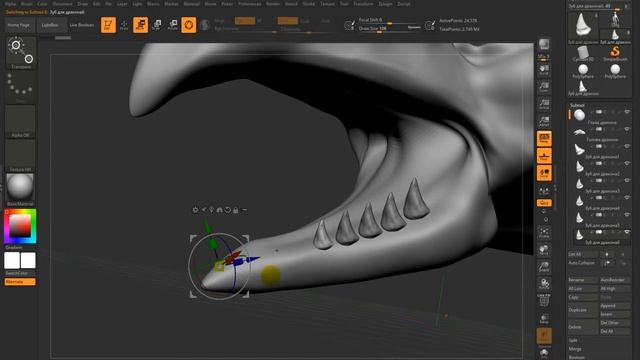This screenshot has height=360, width=640.
Task: Click the Zoom3D icon on right shelf
Action: pyautogui.click(x=544, y=267)
